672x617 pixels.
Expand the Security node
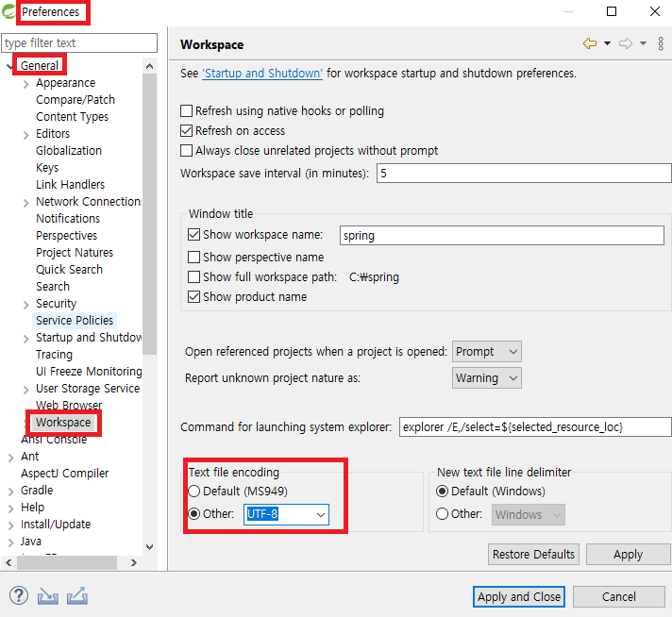(26, 304)
